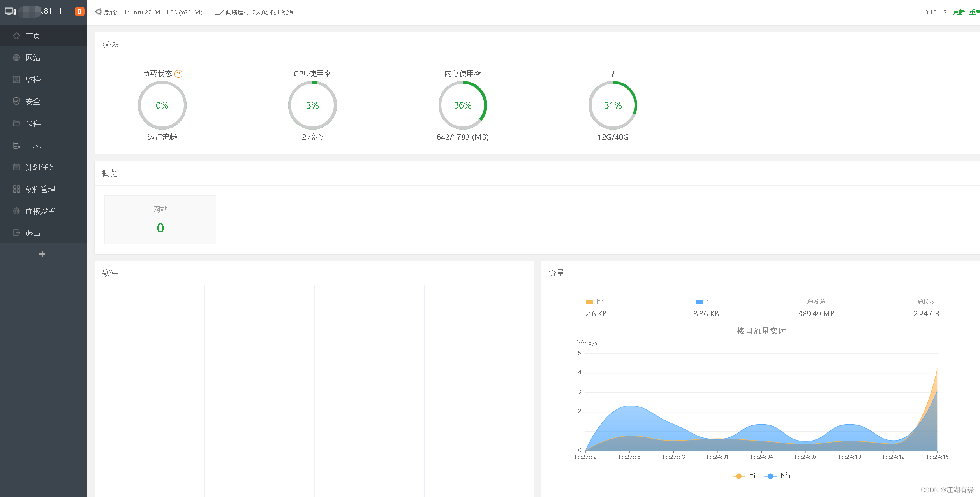980x497 pixels.
Task: Click the grid icon for 软件管理
Action: [x=16, y=189]
